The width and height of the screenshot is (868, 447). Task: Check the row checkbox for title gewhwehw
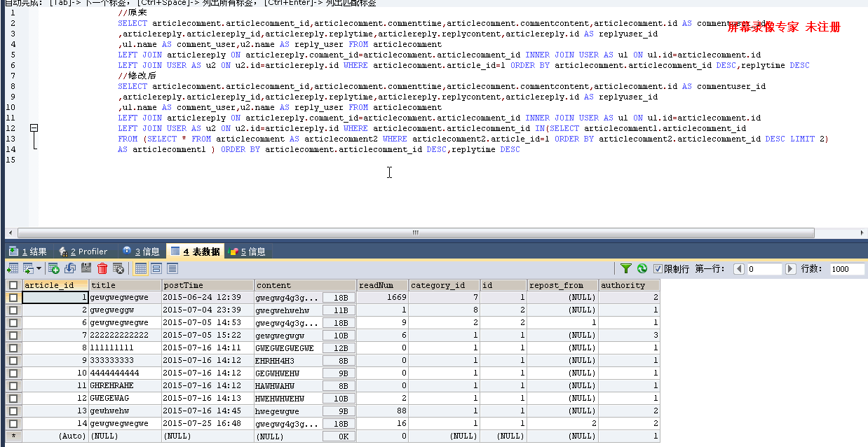(13, 411)
